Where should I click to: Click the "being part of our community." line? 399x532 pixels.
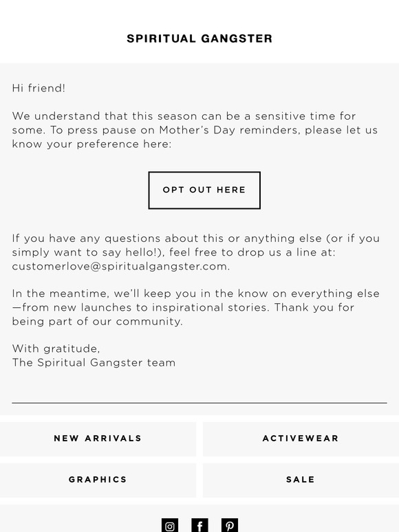98,321
